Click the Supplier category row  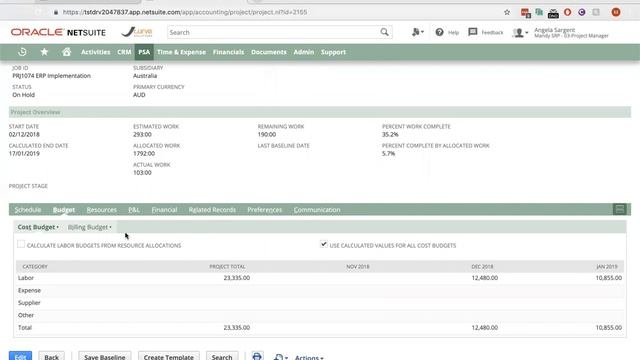[320, 302]
